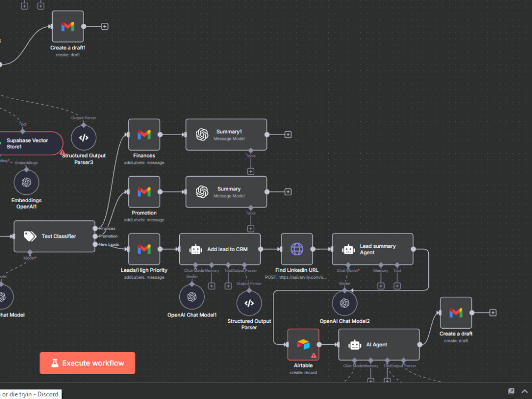Screen dimensions: 532x399
Task: Expand the bottom panel chevron
Action: 525,391
